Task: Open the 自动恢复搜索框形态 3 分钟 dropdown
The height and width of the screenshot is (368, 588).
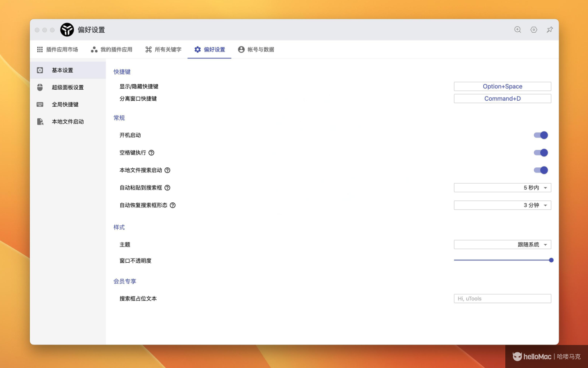Action: tap(503, 205)
